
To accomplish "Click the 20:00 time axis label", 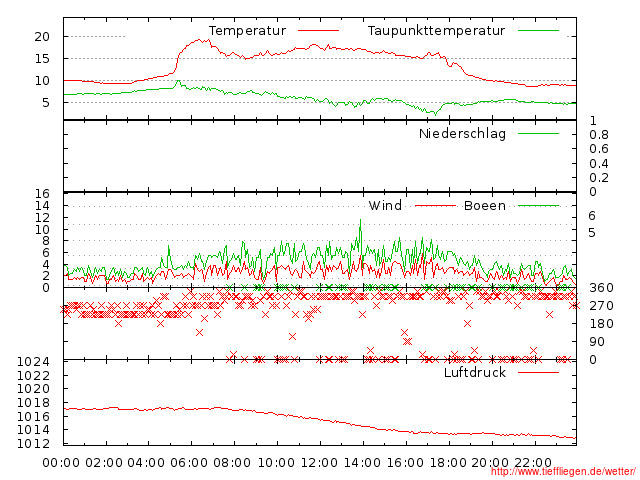I will click(490, 463).
